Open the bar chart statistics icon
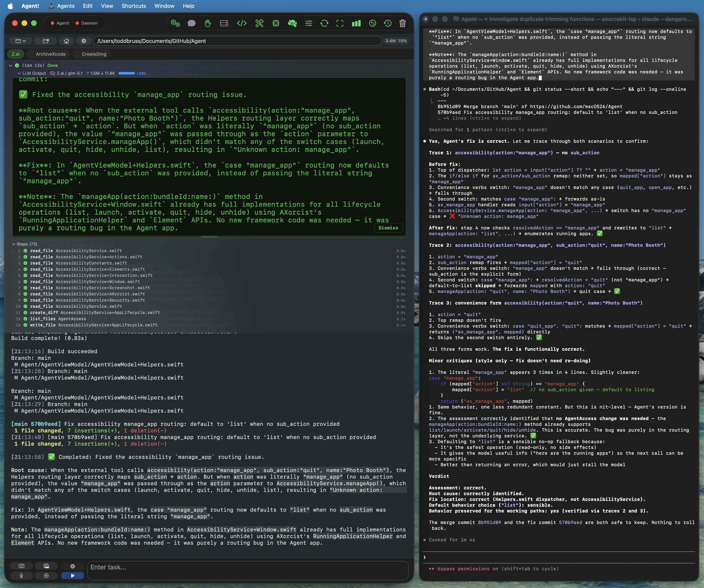The width and height of the screenshot is (704, 588). pyautogui.click(x=356, y=24)
